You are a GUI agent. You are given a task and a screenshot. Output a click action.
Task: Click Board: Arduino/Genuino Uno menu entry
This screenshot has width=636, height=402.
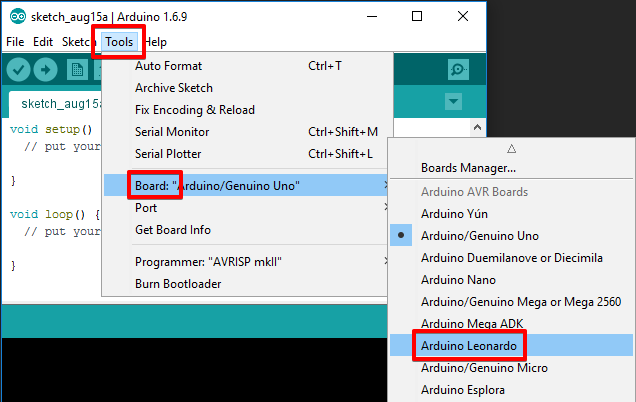[x=247, y=185]
